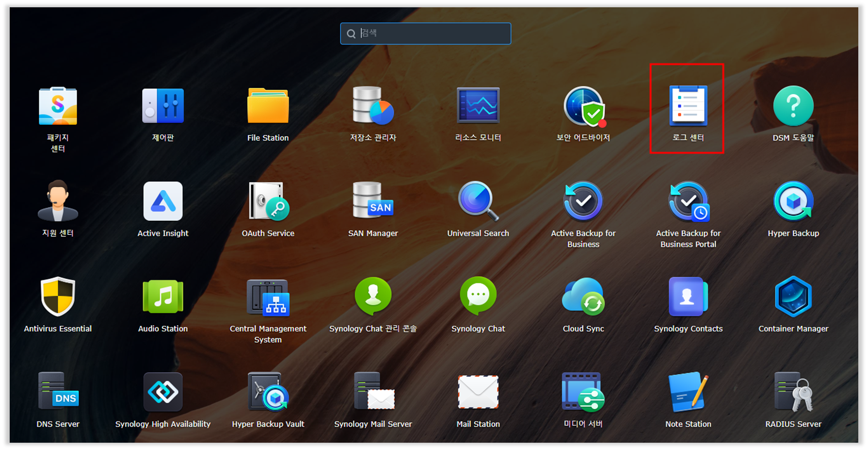Launch Active Insight
The width and height of the screenshot is (868, 450).
[163, 201]
